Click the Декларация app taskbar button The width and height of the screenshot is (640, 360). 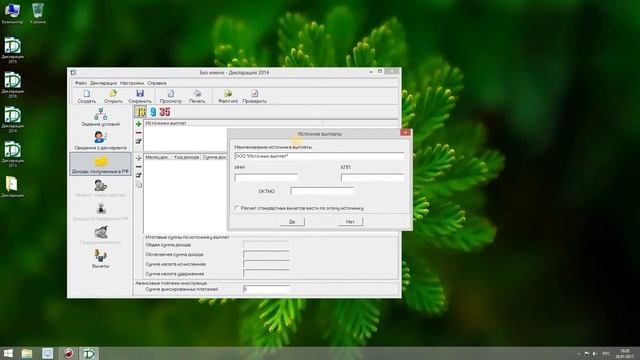click(89, 353)
